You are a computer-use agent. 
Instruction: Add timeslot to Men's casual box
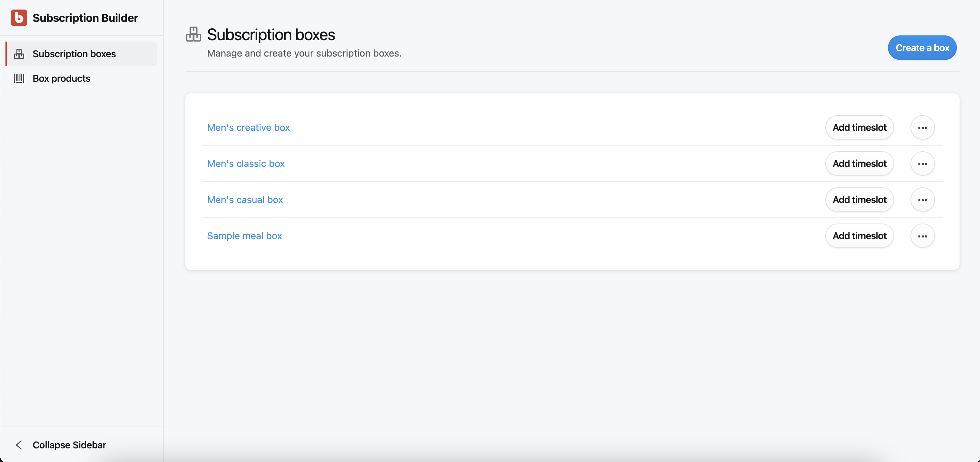pyautogui.click(x=859, y=200)
